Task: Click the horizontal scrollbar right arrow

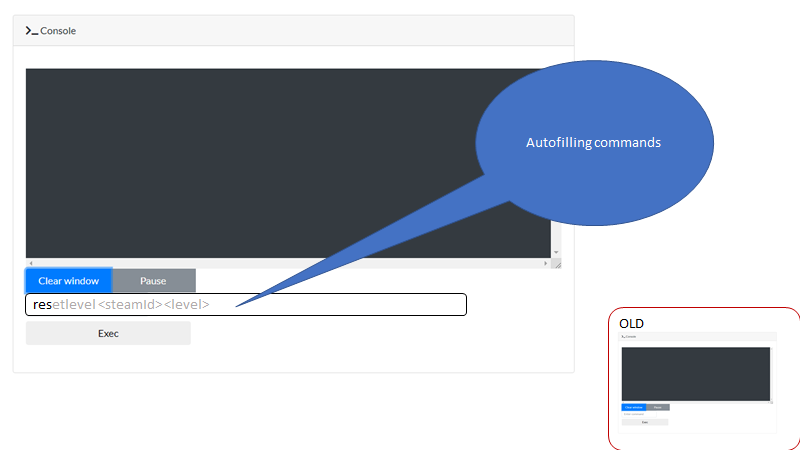Action: [545, 263]
